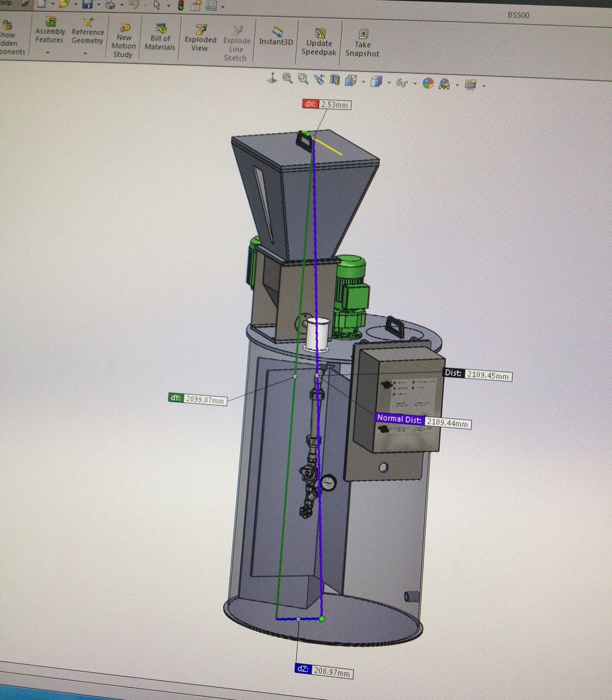The width and height of the screenshot is (612, 700).
Task: Click the Bill of Materials tool
Action: (160, 37)
